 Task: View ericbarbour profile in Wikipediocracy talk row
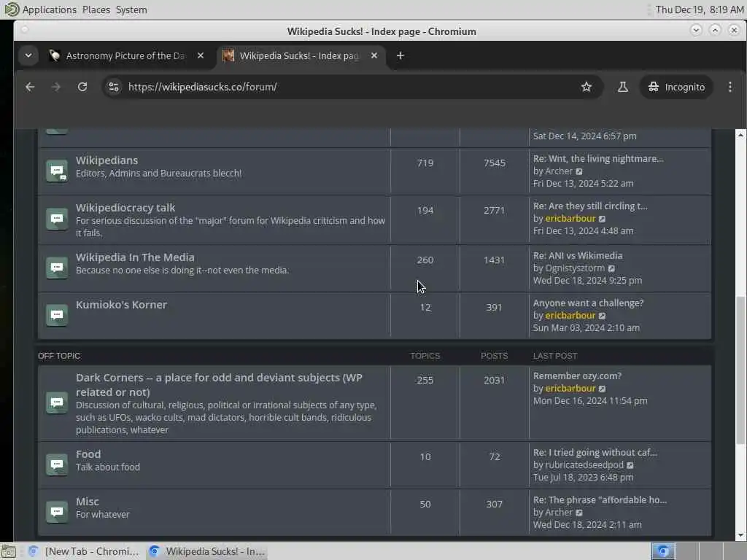coord(570,219)
